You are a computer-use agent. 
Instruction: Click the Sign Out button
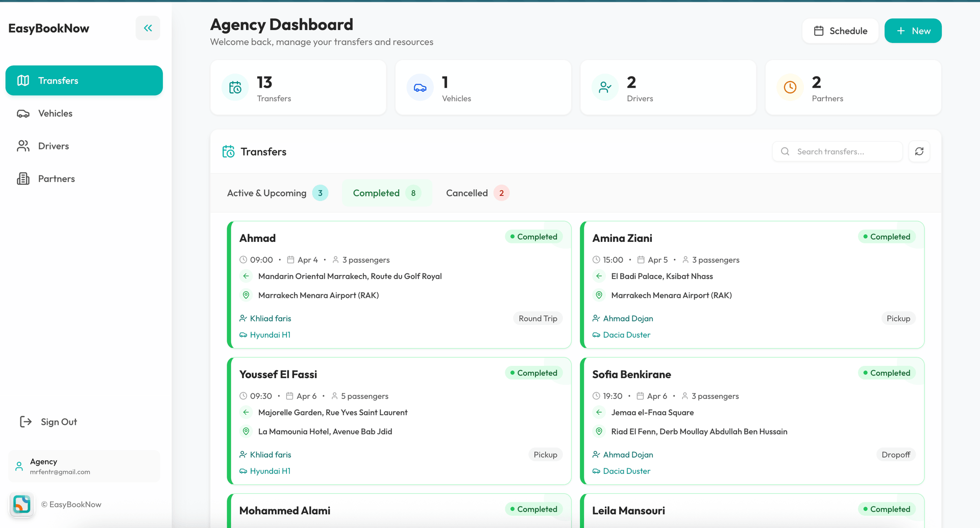pos(48,422)
